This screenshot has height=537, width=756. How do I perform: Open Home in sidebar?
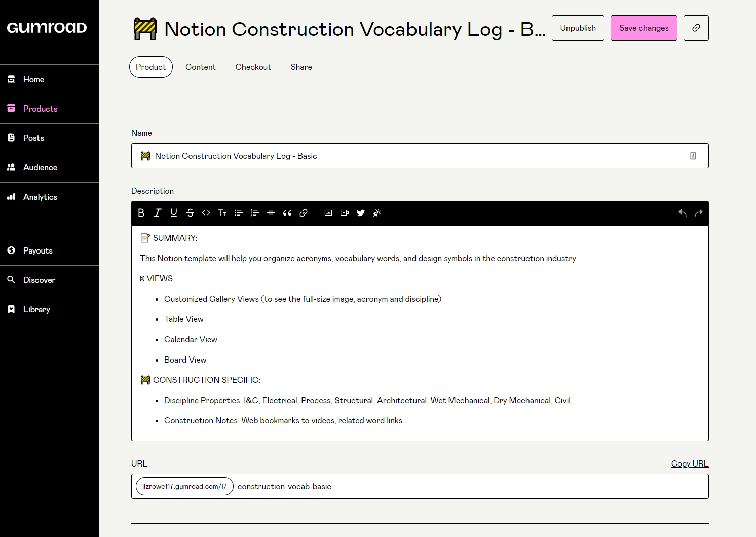pyautogui.click(x=49, y=80)
